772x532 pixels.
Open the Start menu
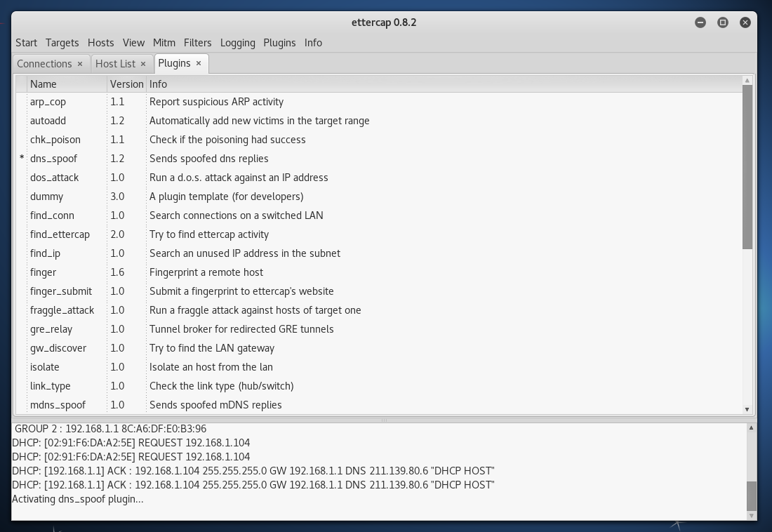click(x=26, y=43)
